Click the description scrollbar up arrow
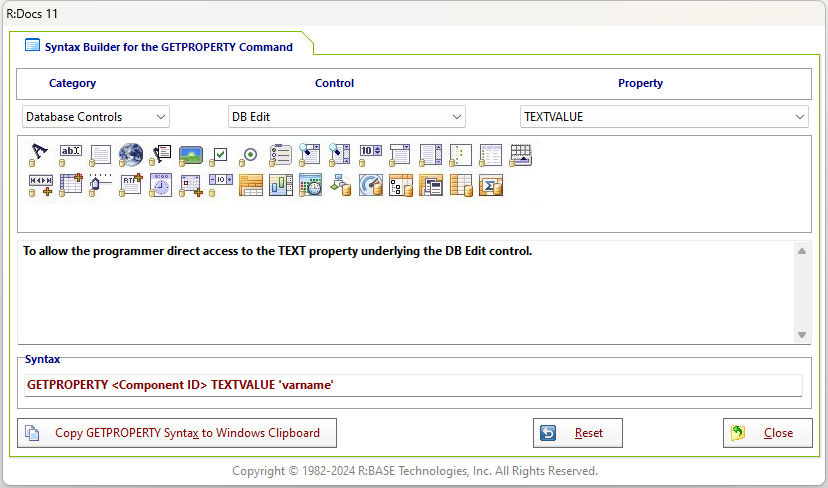 coord(802,251)
